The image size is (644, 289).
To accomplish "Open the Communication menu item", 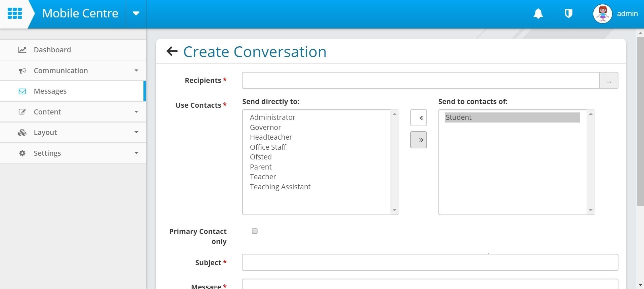I will click(73, 70).
